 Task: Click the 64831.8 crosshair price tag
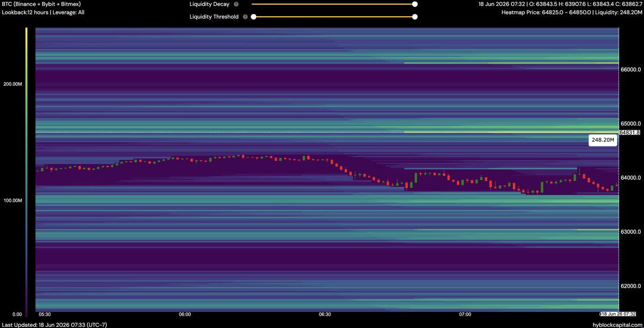point(631,132)
